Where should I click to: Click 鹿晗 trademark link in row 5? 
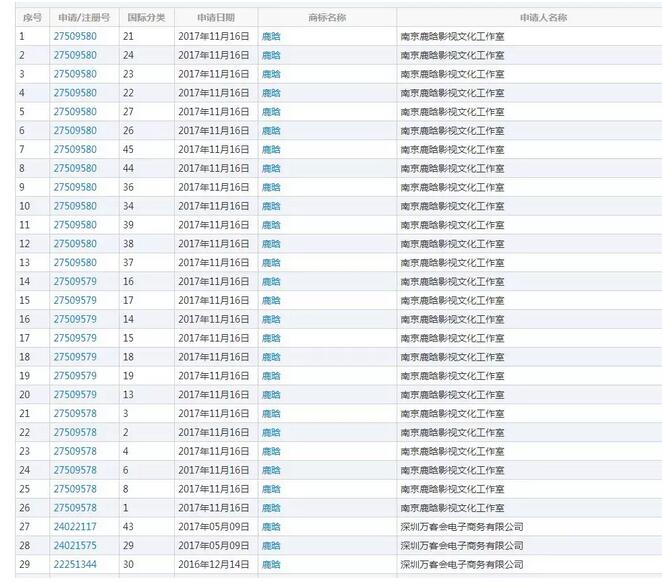click(x=271, y=112)
